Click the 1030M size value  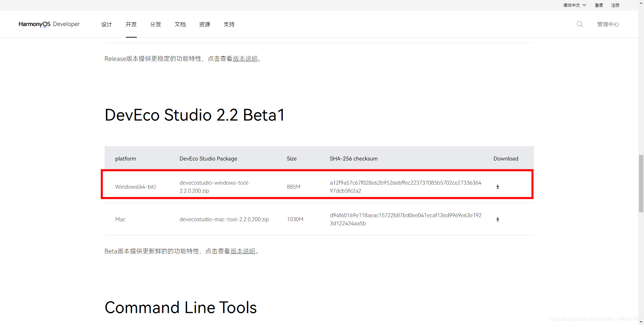point(295,219)
